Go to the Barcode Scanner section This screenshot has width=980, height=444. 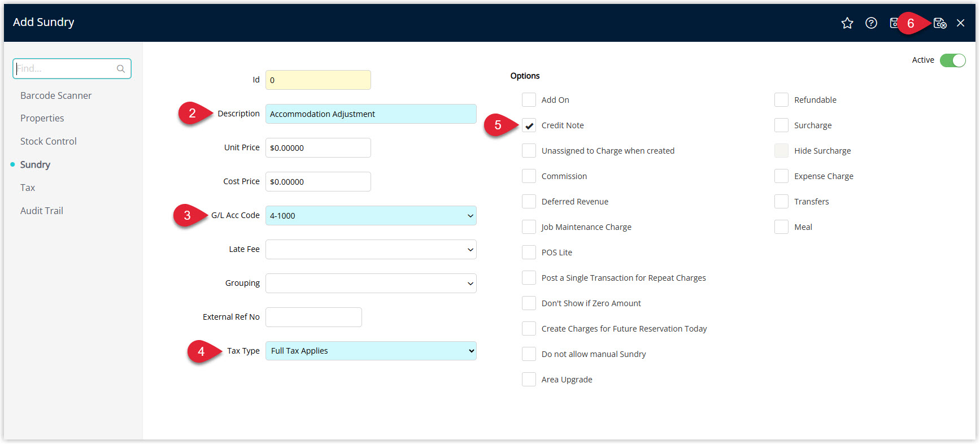click(56, 95)
